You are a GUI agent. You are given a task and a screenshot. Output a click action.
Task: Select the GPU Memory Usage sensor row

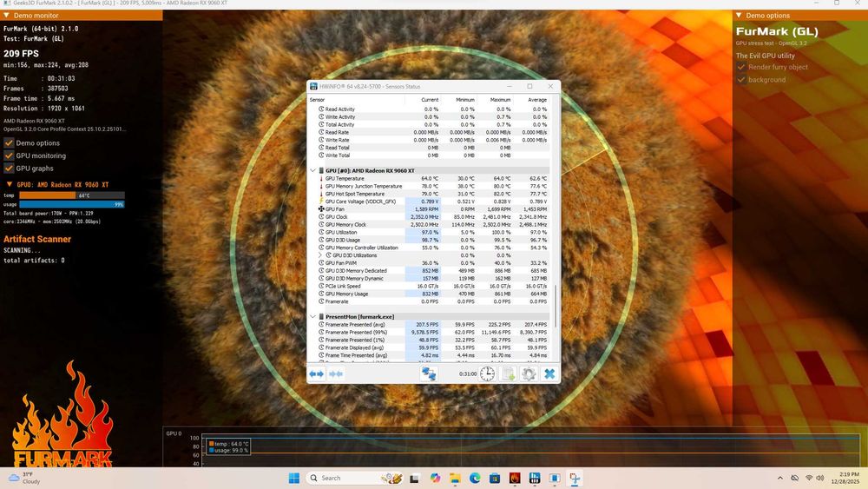[430, 294]
